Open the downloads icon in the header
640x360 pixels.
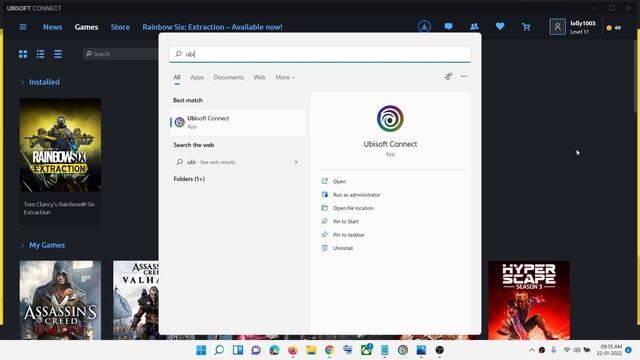click(424, 27)
